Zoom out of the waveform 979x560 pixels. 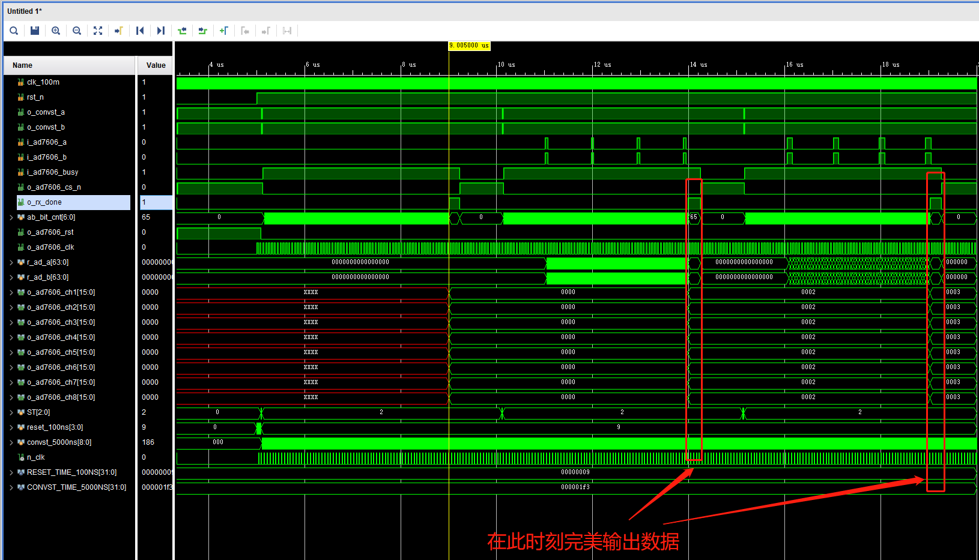pyautogui.click(x=77, y=31)
